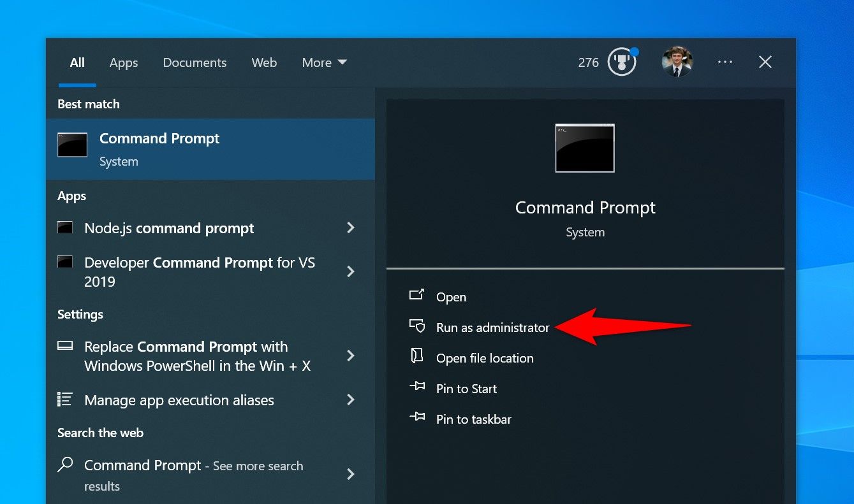Choose Run as administrator

pos(492,327)
